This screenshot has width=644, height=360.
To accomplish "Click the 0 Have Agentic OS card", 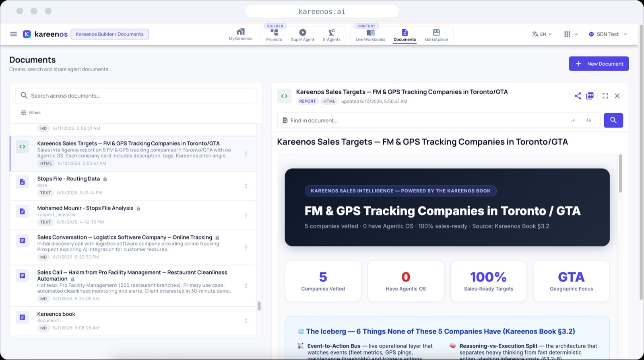I will tap(406, 281).
